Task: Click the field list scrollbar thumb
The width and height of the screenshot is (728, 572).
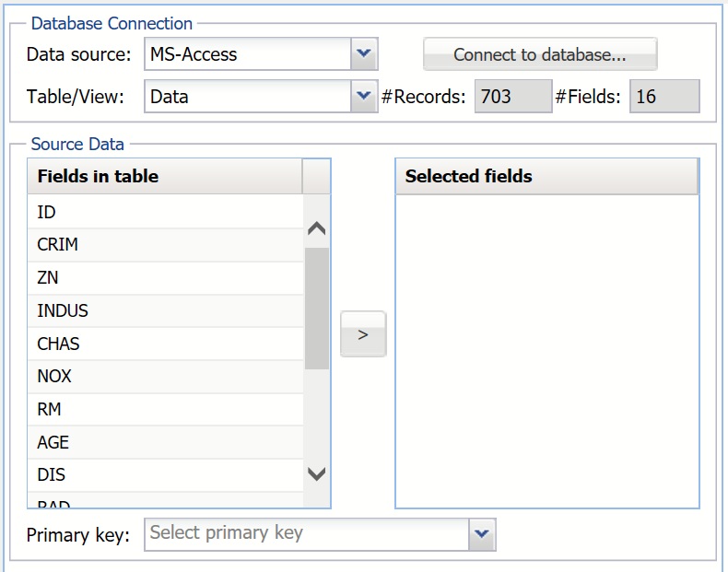Action: coord(317,309)
